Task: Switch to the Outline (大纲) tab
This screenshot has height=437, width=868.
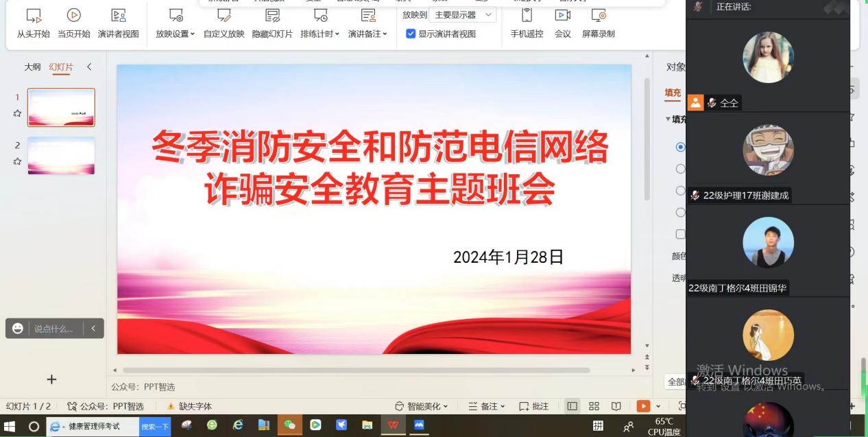Action: click(x=32, y=67)
